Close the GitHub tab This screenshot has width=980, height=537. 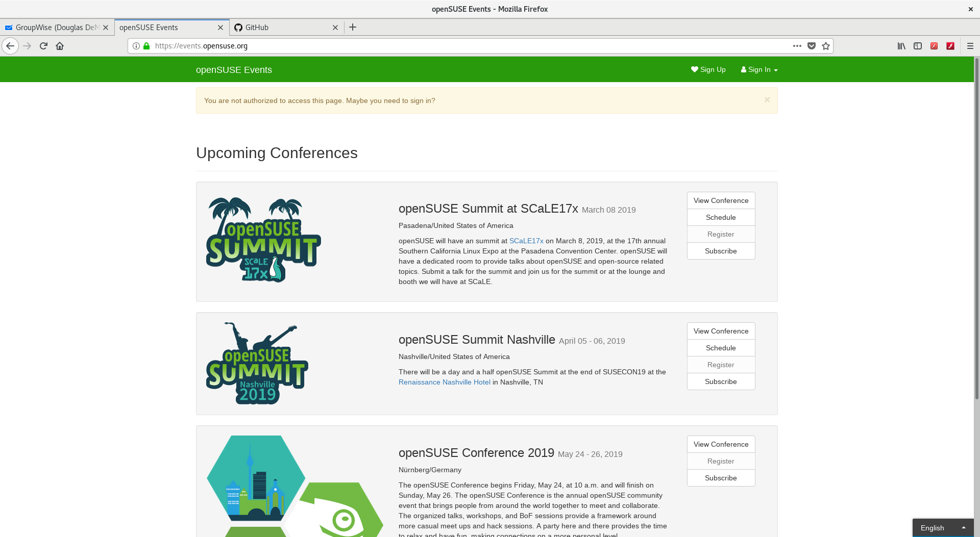tap(335, 28)
